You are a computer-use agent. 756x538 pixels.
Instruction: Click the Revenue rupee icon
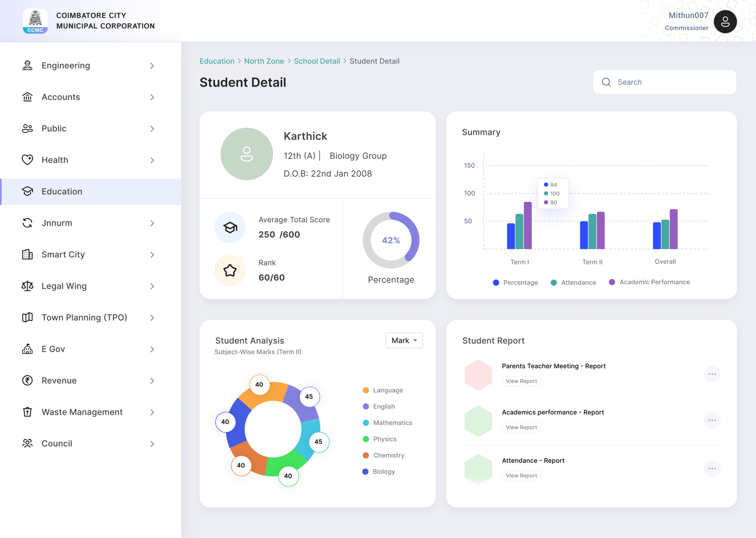pos(27,381)
